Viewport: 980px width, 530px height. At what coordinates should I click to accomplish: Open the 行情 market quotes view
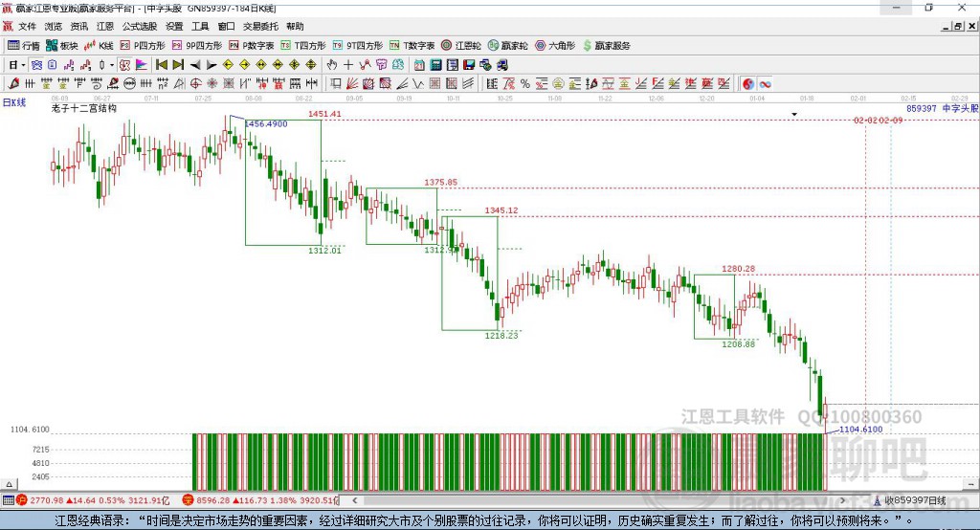[24, 45]
